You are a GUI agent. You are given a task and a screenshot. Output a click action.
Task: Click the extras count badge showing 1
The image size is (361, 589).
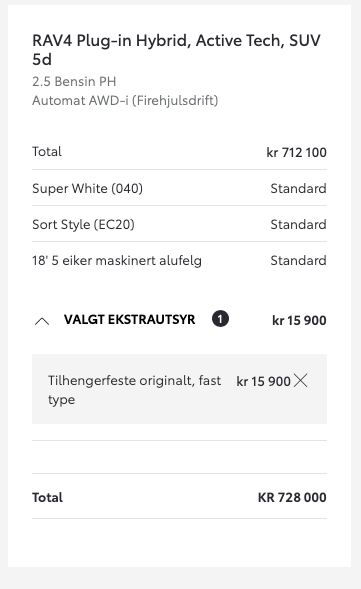(x=220, y=319)
